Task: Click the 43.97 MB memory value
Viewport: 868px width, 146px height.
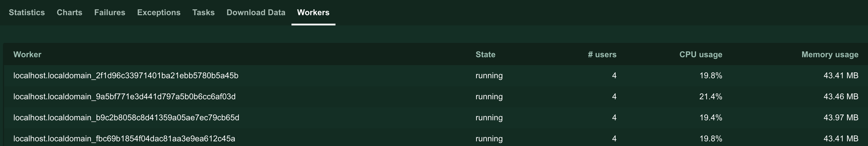Action: [x=841, y=118]
